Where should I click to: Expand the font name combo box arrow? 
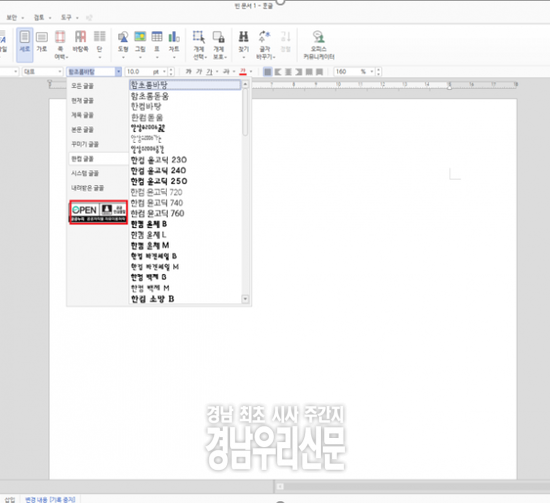(x=119, y=72)
